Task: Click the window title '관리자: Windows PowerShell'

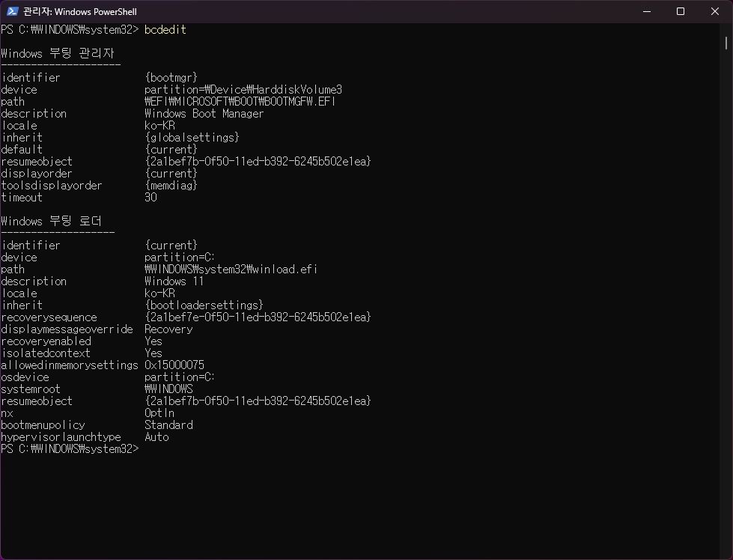Action: pyautogui.click(x=80, y=12)
